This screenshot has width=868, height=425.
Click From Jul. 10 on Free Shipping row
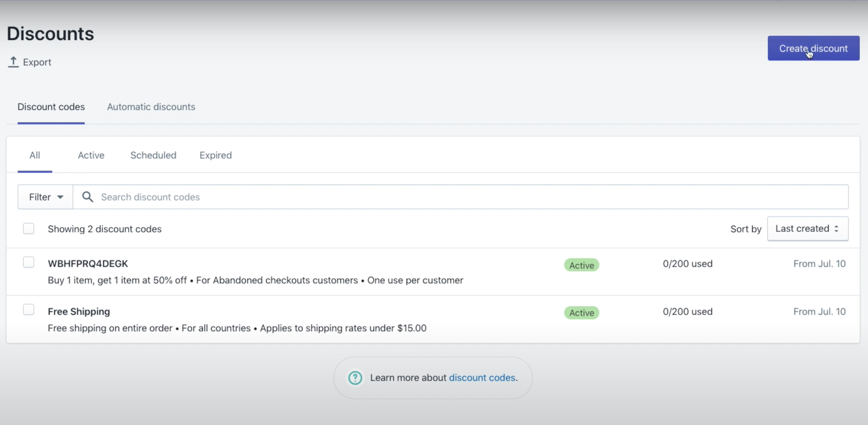coord(820,312)
